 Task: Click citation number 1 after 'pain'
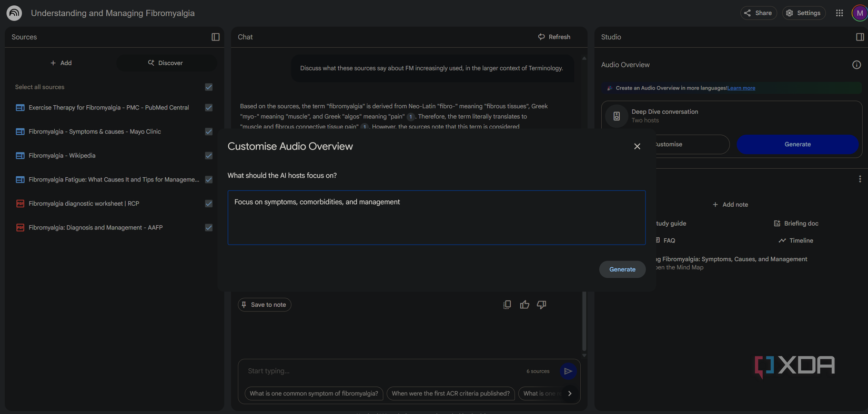(x=411, y=117)
